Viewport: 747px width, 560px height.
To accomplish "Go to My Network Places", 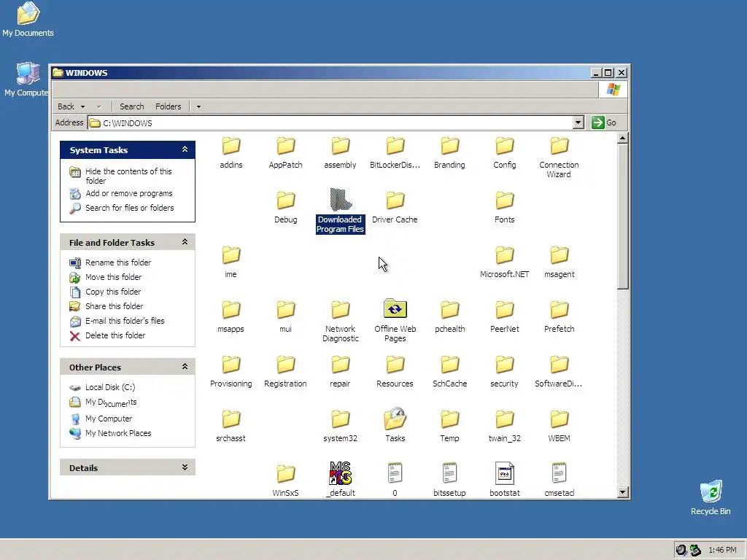I will pyautogui.click(x=118, y=433).
